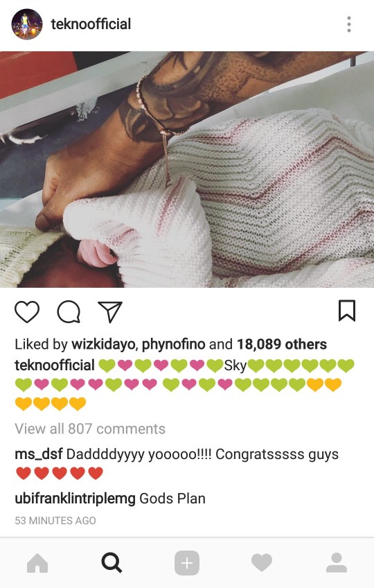Open ms_dsf commenter profile

click(x=39, y=454)
